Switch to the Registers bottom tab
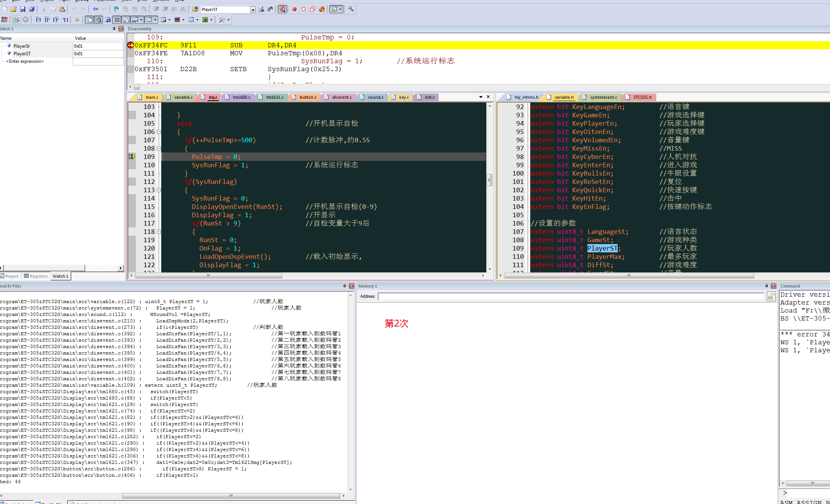Viewport: 830px width, 504px height. 36,276
